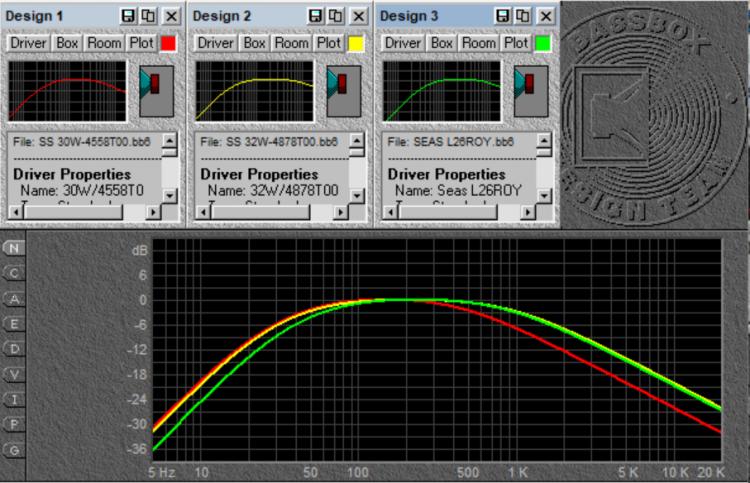Select the I graph tab
The height and width of the screenshot is (483, 750).
coord(14,400)
